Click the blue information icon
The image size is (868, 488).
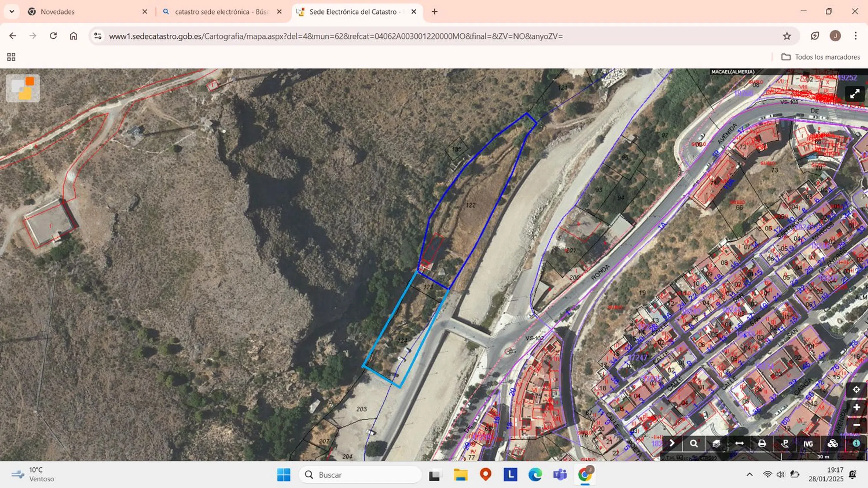(x=856, y=443)
